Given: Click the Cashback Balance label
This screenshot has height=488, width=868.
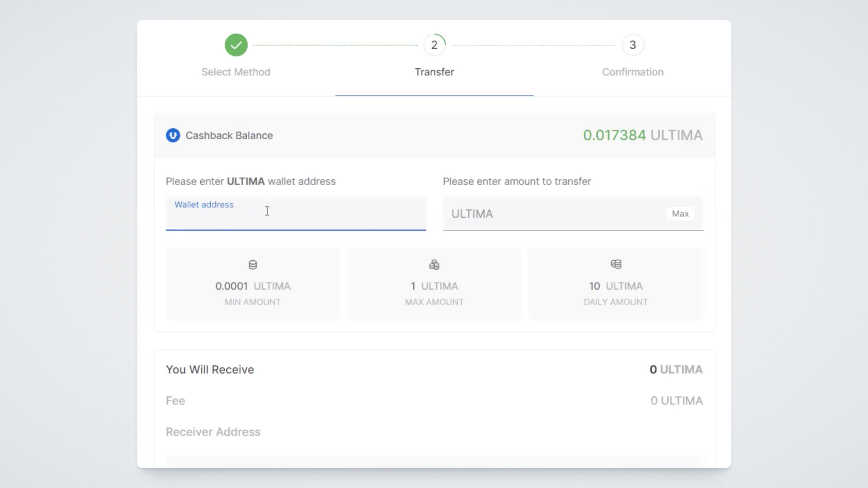Looking at the screenshot, I should (x=229, y=136).
